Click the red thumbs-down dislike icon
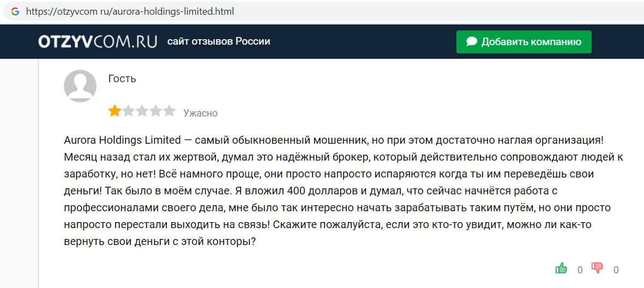This screenshot has height=288, width=644. click(598, 268)
